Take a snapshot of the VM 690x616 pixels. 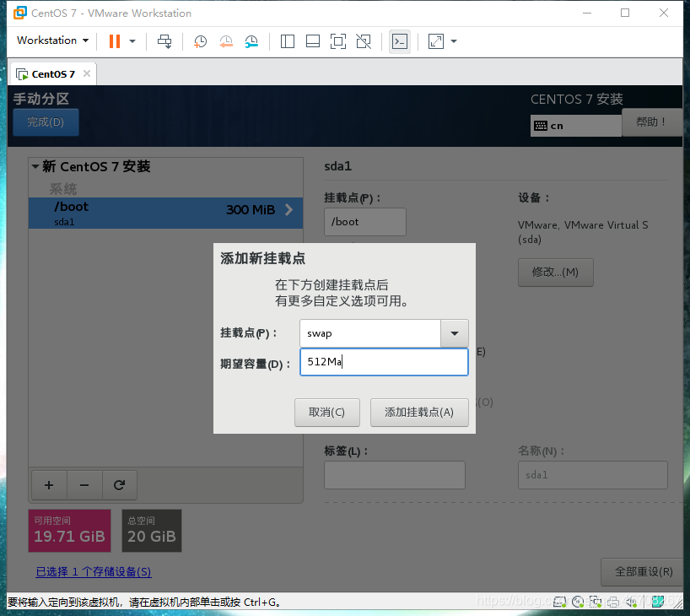click(x=200, y=41)
